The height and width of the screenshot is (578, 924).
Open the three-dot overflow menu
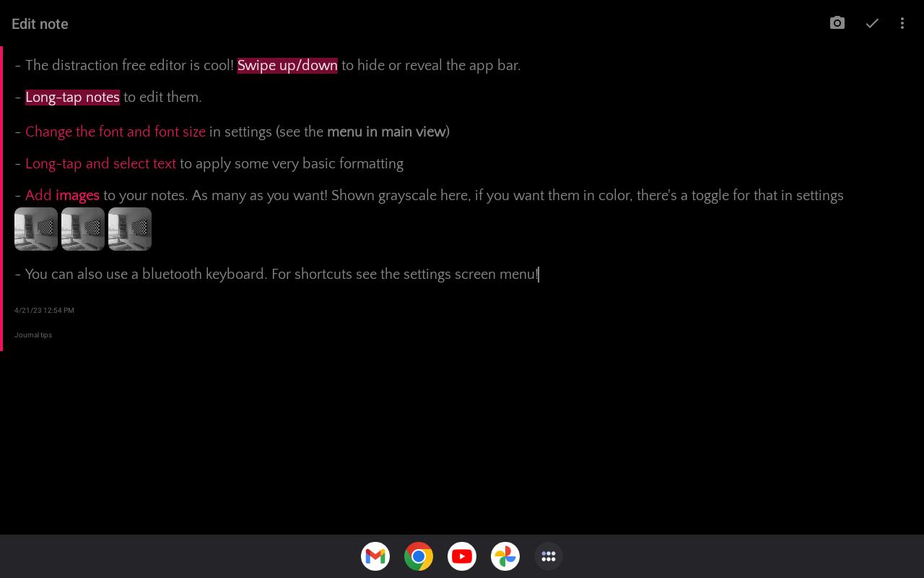[902, 23]
